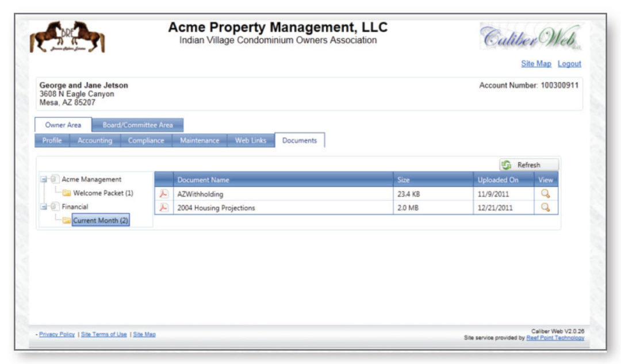
Task: Collapse the Financial tree node
Action: pyautogui.click(x=44, y=206)
